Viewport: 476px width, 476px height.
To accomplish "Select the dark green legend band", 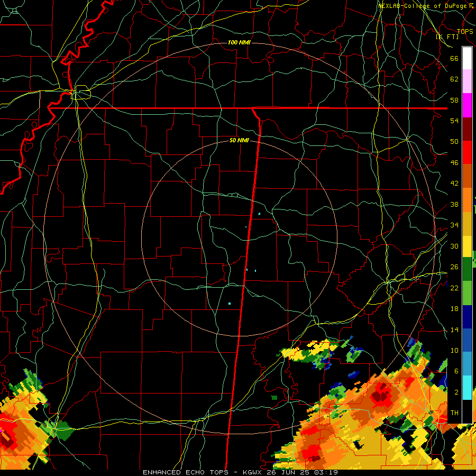I will coord(467,269).
